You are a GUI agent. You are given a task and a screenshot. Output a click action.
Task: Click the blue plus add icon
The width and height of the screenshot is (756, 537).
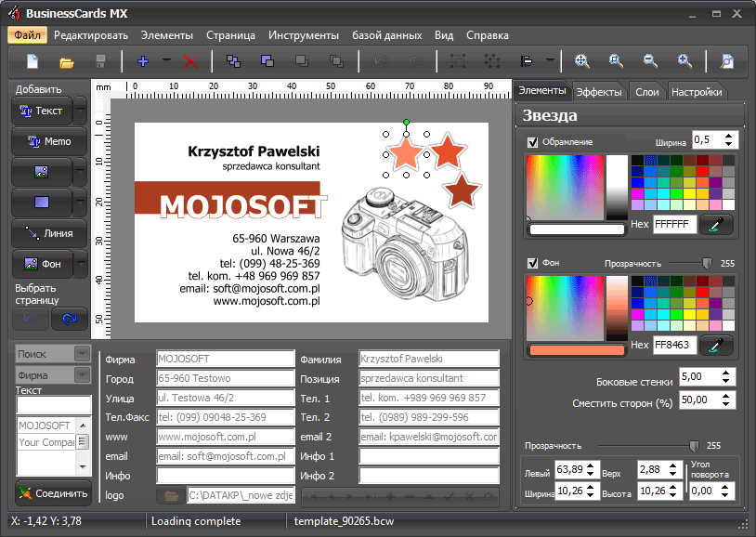[x=143, y=61]
